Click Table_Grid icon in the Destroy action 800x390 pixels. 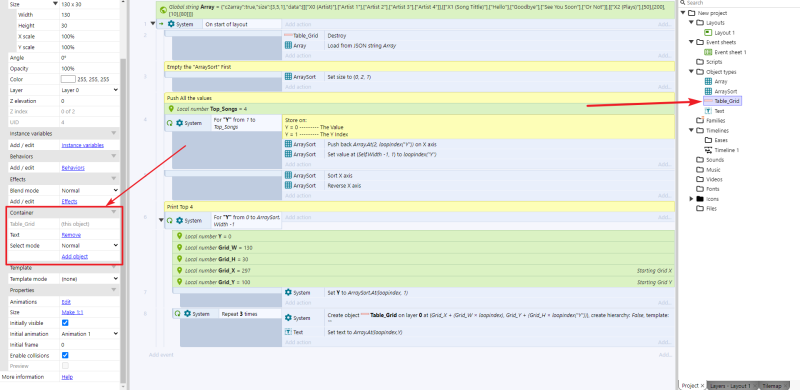[x=288, y=36]
